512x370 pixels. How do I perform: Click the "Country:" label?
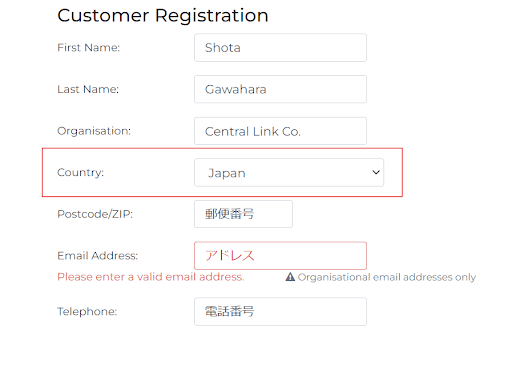[x=81, y=173]
